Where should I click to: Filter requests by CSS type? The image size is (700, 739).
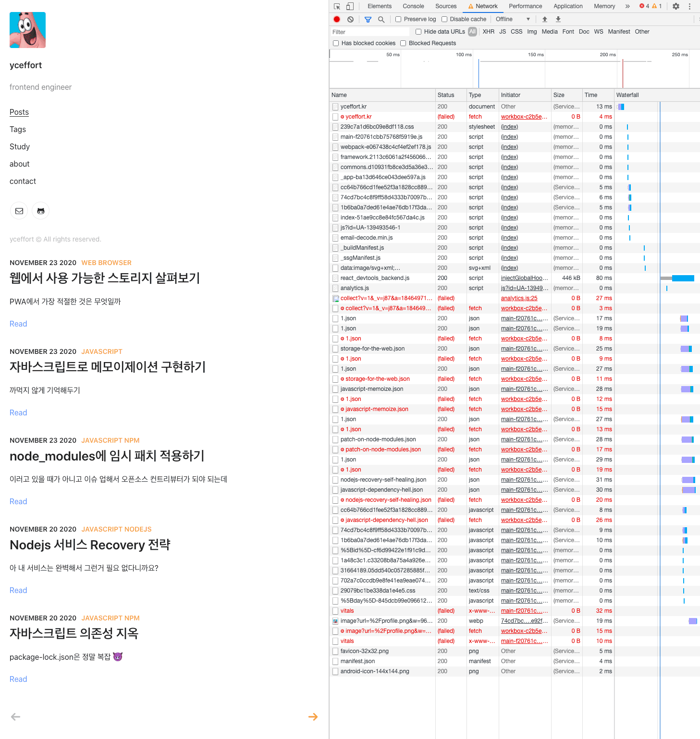pos(516,32)
